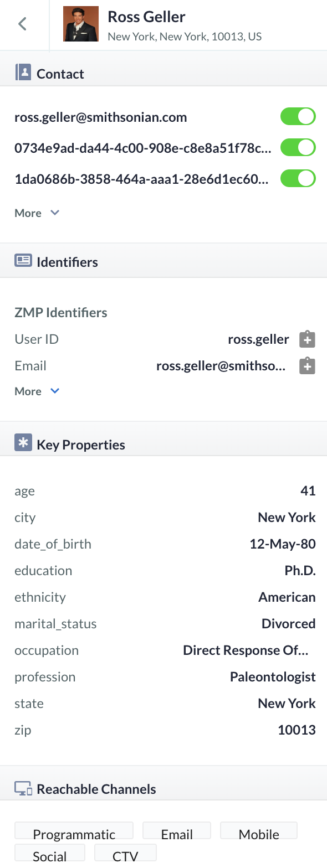Copy User ID ross.geller to clipboard
This screenshot has height=868, width=327.
[x=307, y=339]
